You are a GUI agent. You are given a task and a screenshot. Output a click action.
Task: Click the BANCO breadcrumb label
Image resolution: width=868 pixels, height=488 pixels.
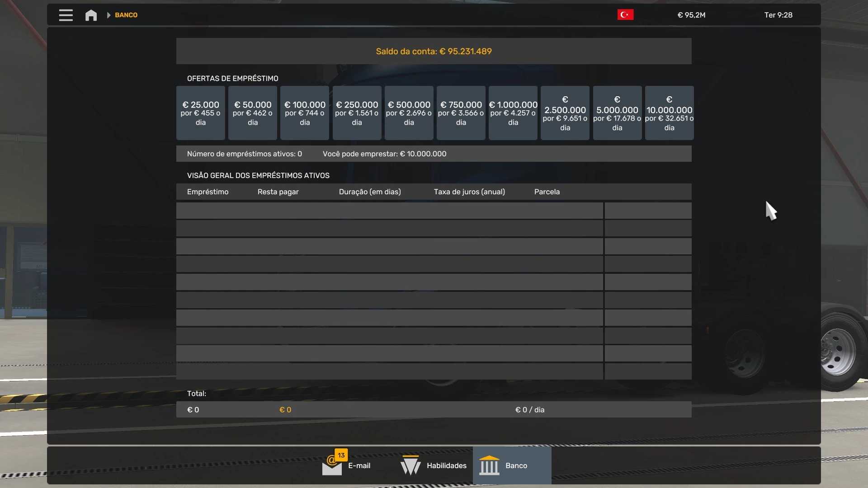(x=126, y=15)
